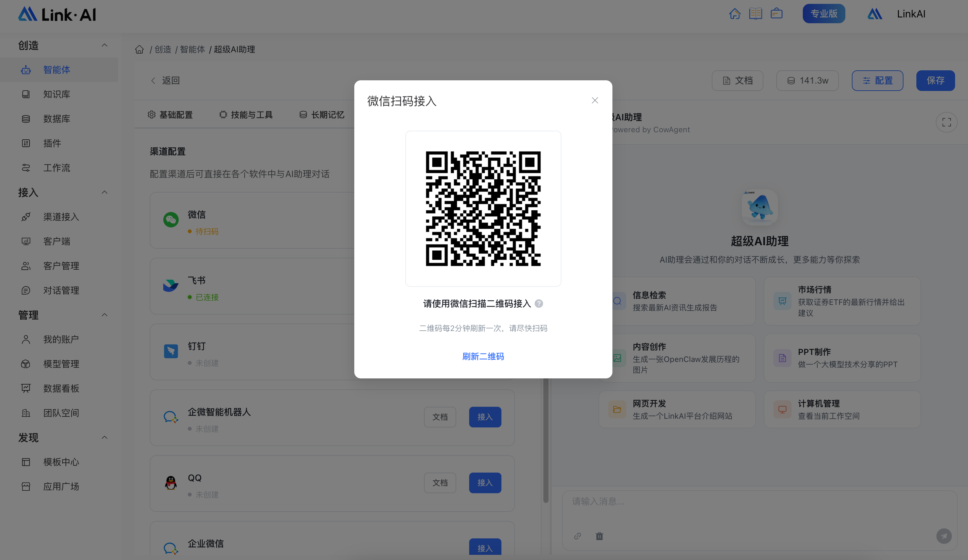The height and width of the screenshot is (560, 968).
Task: Collapse the 发现 sidebar section
Action: pos(105,437)
